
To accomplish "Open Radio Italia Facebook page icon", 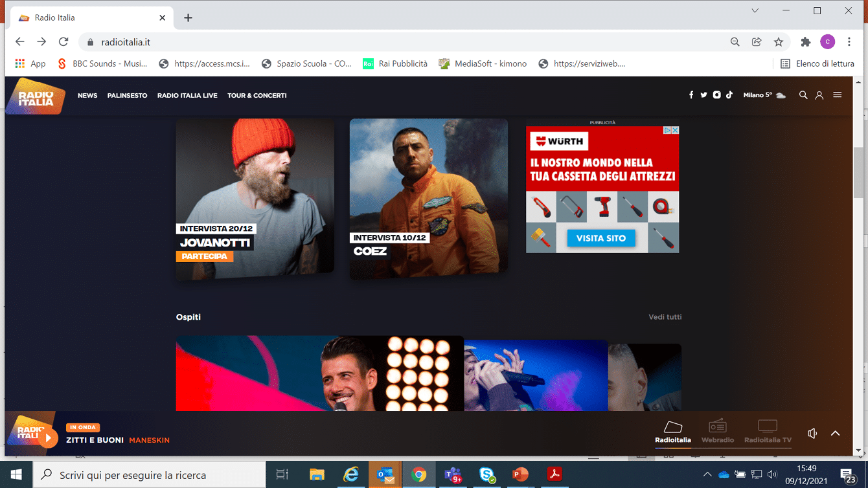I will tap(691, 95).
